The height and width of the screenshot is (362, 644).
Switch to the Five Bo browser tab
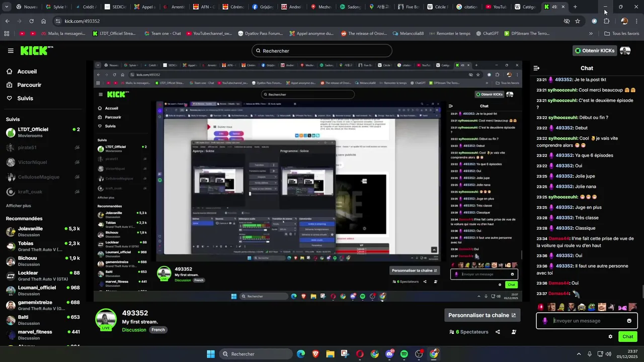tap(409, 7)
